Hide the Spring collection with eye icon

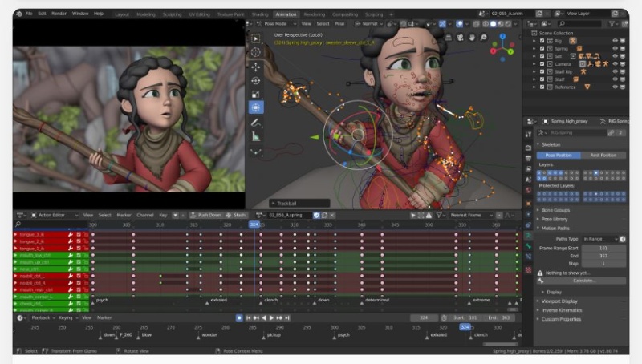coord(615,48)
